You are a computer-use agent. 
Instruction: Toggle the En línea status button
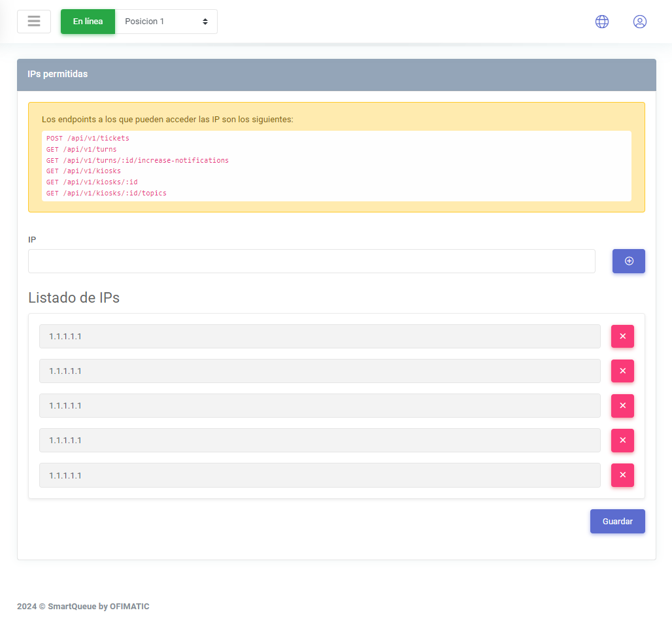coord(88,22)
